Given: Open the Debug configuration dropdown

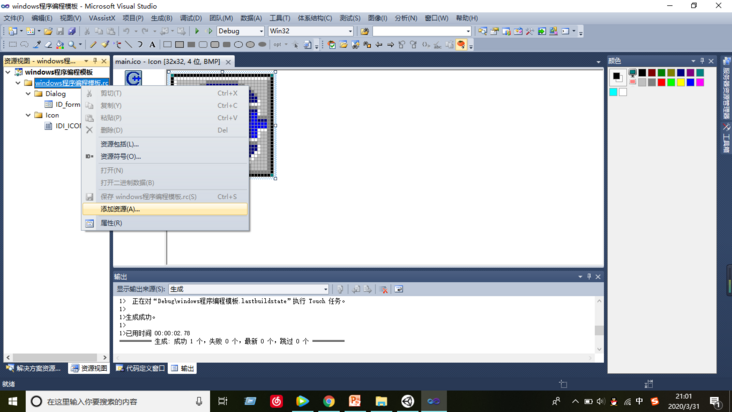Looking at the screenshot, I should [x=261, y=31].
